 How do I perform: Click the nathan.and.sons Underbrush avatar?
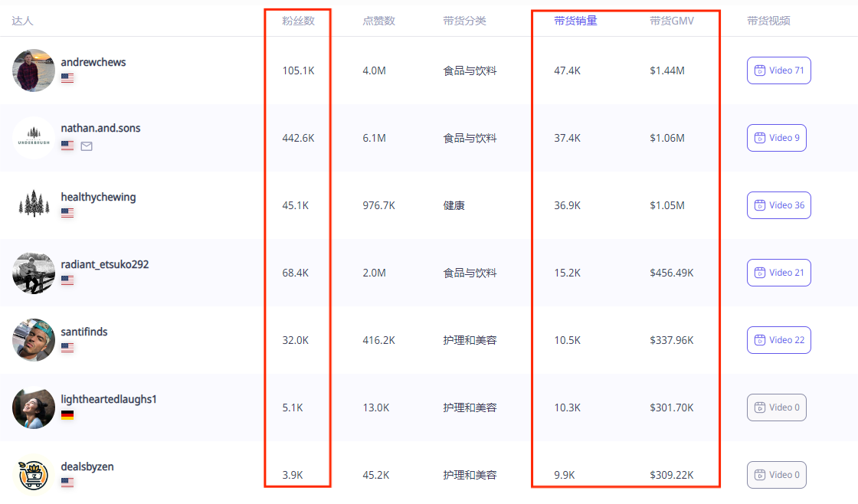[x=34, y=138]
